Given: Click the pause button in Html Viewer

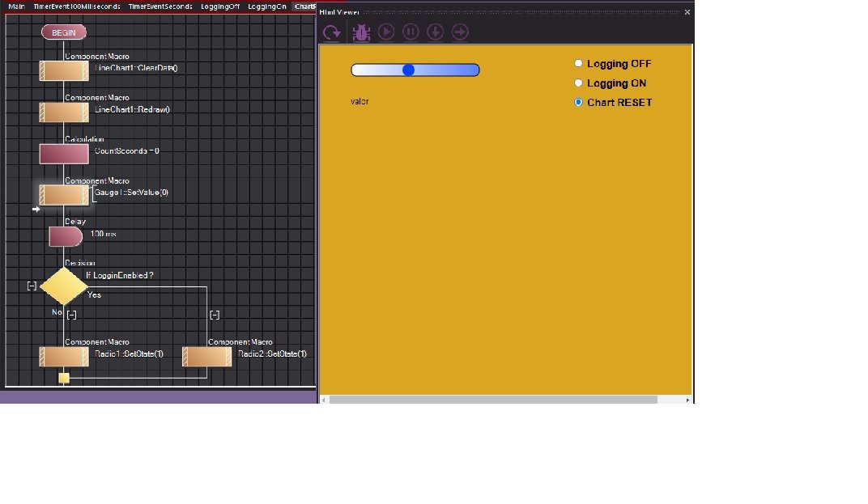Looking at the screenshot, I should [411, 32].
